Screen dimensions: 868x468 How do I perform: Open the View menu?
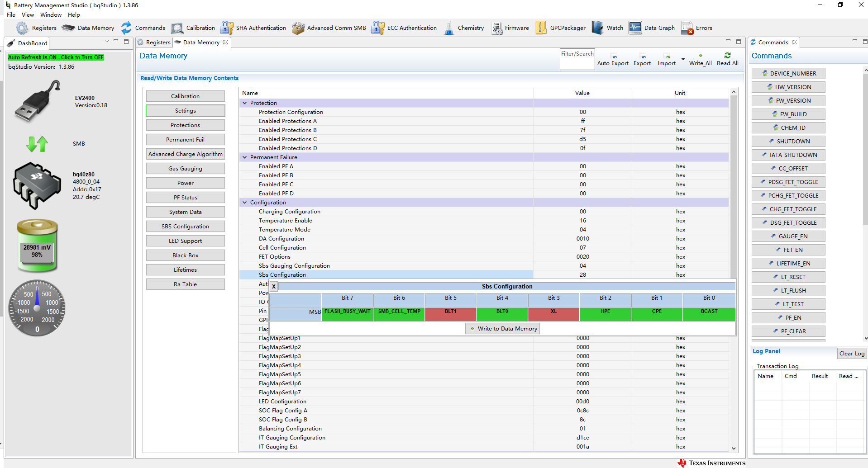tap(28, 15)
